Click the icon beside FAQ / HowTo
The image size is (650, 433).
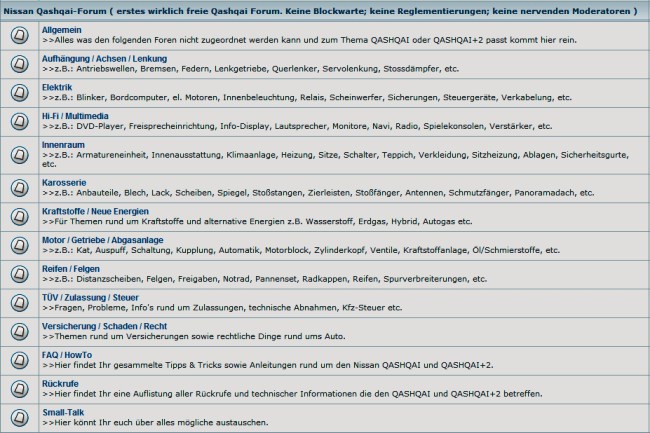click(19, 360)
